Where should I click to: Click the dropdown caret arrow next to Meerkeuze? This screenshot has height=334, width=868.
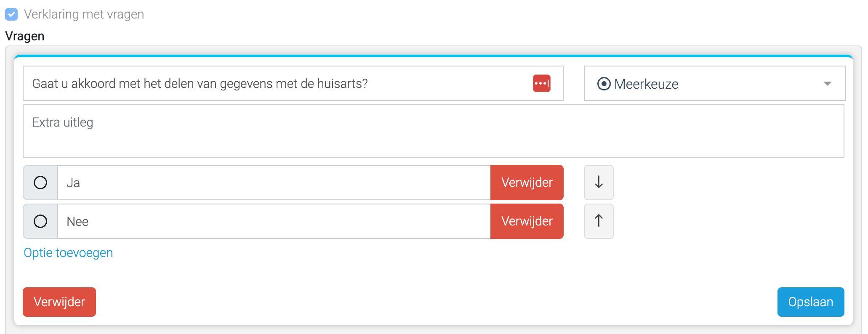(827, 84)
